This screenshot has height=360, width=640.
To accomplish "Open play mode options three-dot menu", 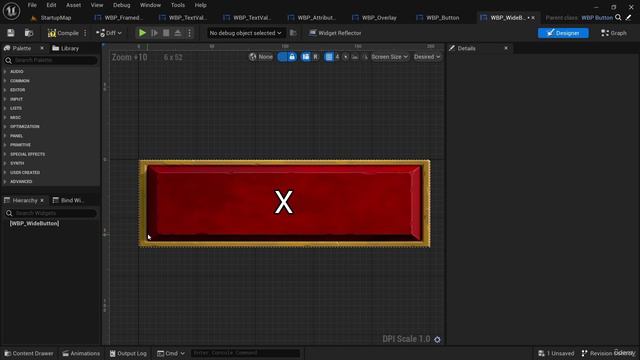I will pyautogui.click(x=189, y=33).
